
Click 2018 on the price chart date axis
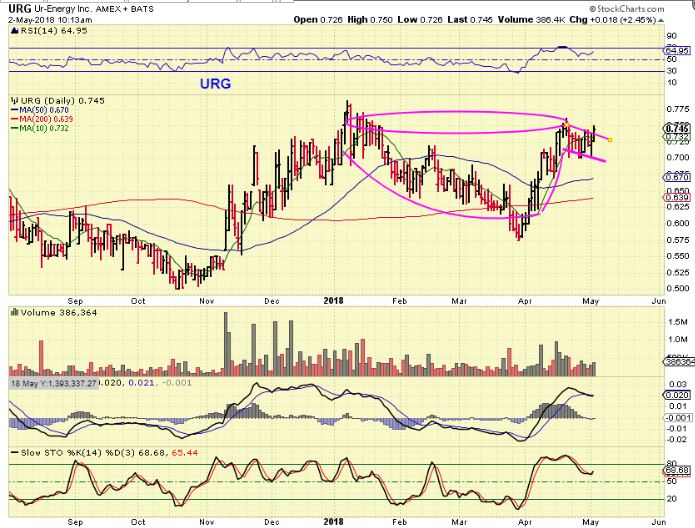coord(333,301)
